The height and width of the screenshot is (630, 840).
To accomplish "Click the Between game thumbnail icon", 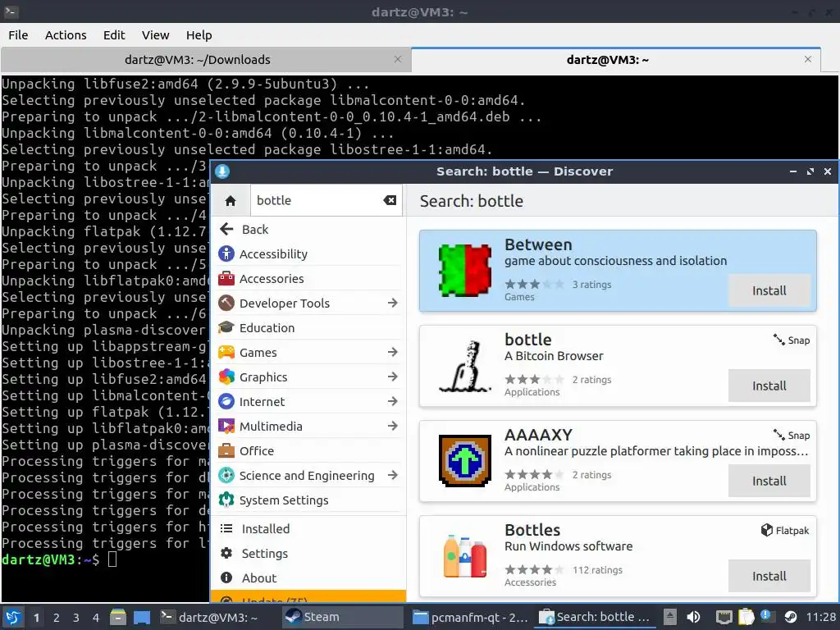I will point(465,271).
